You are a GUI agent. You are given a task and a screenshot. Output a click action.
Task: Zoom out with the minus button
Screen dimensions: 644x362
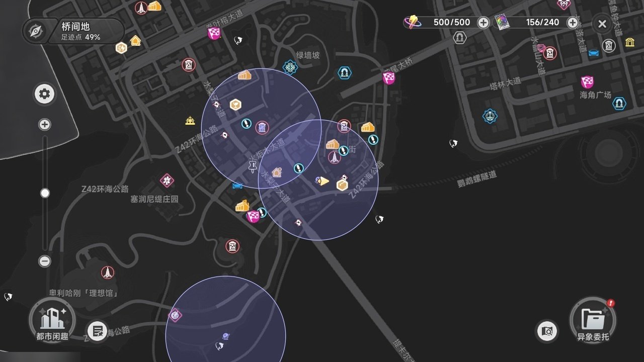click(45, 261)
